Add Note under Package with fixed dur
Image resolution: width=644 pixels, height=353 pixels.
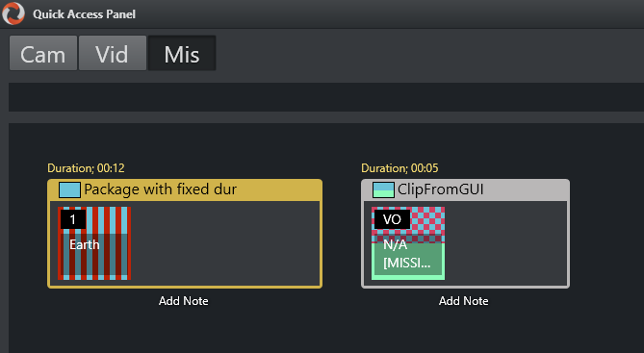(184, 301)
